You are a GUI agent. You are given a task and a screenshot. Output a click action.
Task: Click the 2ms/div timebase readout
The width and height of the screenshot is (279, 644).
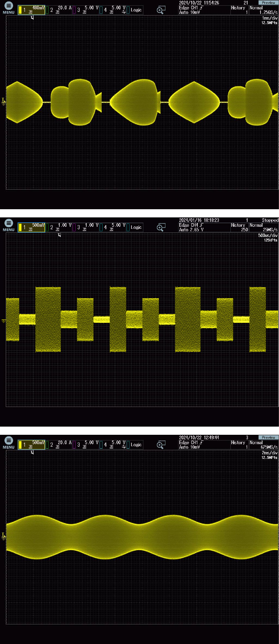tap(270, 453)
